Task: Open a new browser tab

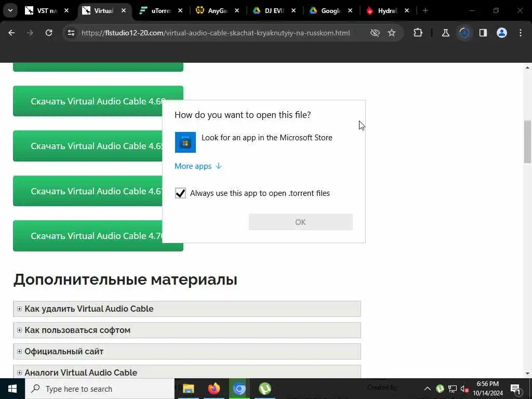Action: point(425,10)
